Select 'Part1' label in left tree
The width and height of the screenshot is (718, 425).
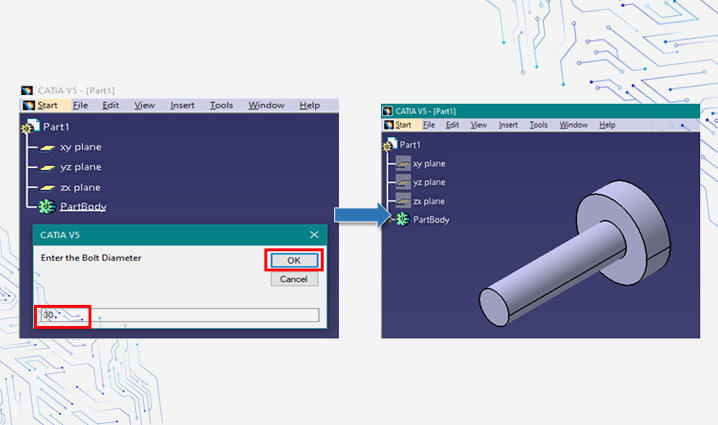[x=56, y=127]
